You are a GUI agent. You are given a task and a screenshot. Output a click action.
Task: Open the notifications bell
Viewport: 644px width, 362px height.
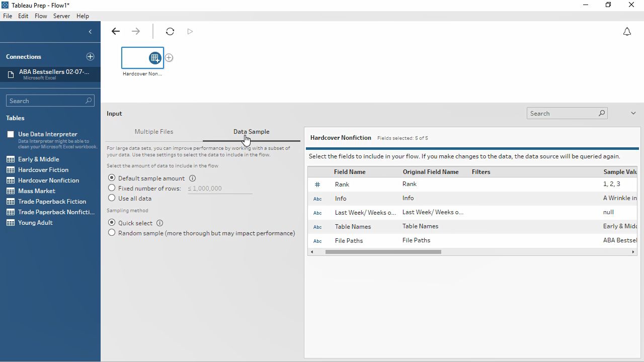point(627,32)
